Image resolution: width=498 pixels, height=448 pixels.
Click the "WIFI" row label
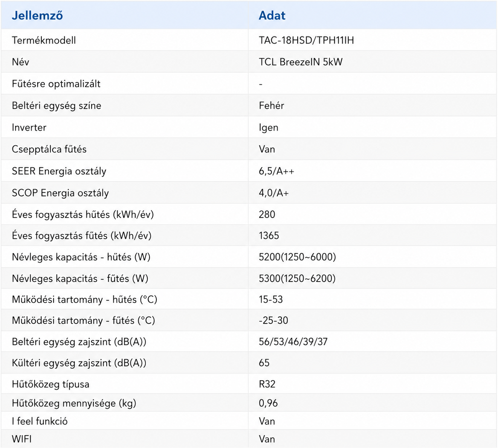[21, 439]
